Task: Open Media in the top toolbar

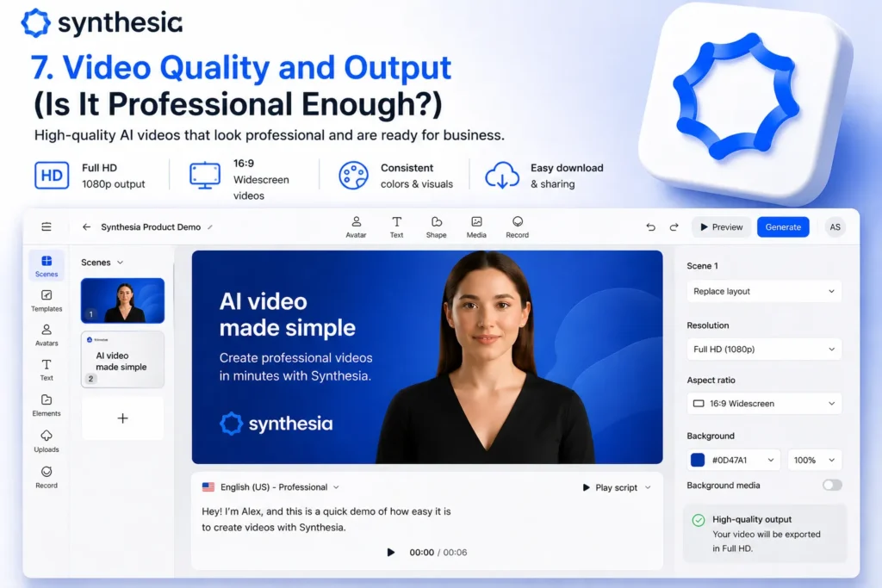Action: coord(476,227)
